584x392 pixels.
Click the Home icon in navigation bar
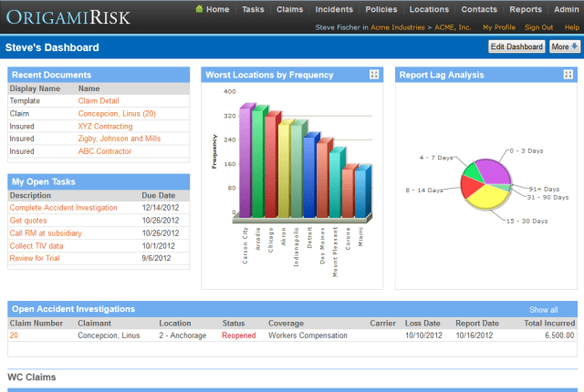pos(199,8)
